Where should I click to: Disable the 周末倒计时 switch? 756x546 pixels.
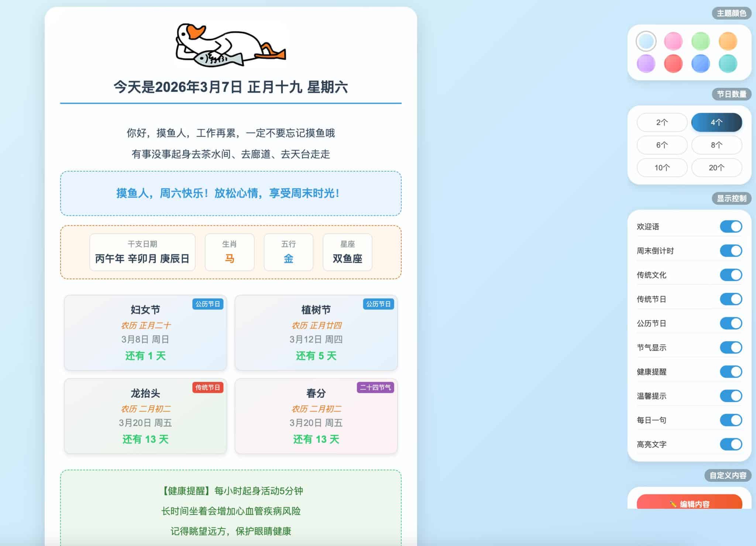click(x=731, y=251)
